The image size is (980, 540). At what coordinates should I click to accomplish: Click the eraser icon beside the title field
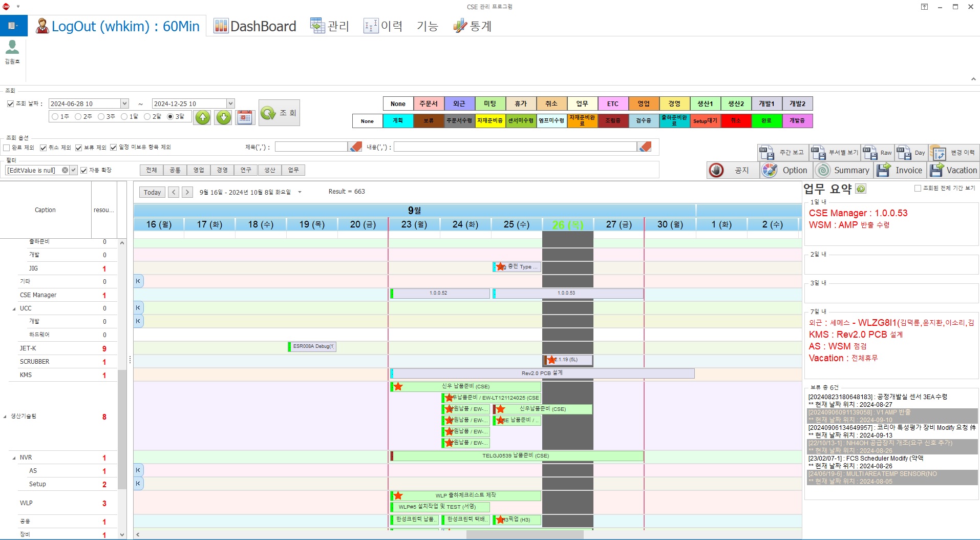click(355, 147)
